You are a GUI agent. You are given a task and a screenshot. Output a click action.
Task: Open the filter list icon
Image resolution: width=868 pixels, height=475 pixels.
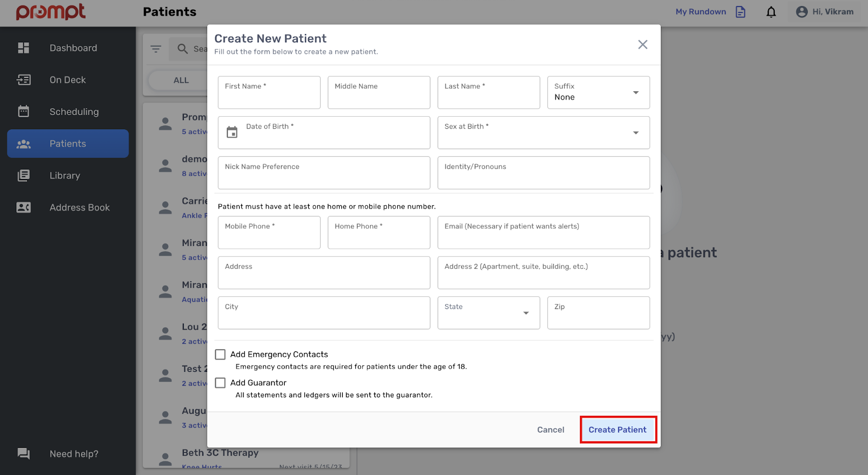click(x=156, y=49)
